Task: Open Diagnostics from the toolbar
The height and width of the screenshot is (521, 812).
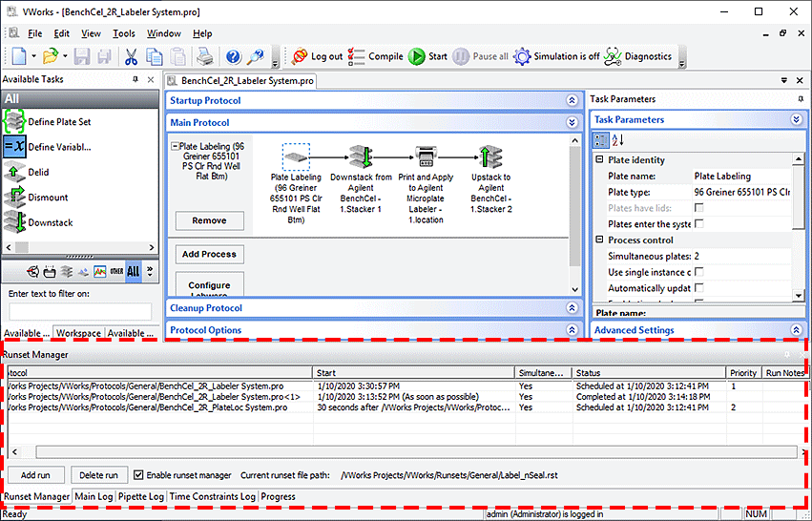Action: 637,56
